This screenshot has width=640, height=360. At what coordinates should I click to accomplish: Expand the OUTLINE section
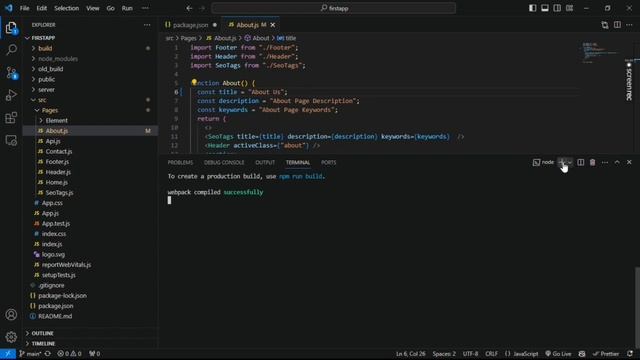90,333
